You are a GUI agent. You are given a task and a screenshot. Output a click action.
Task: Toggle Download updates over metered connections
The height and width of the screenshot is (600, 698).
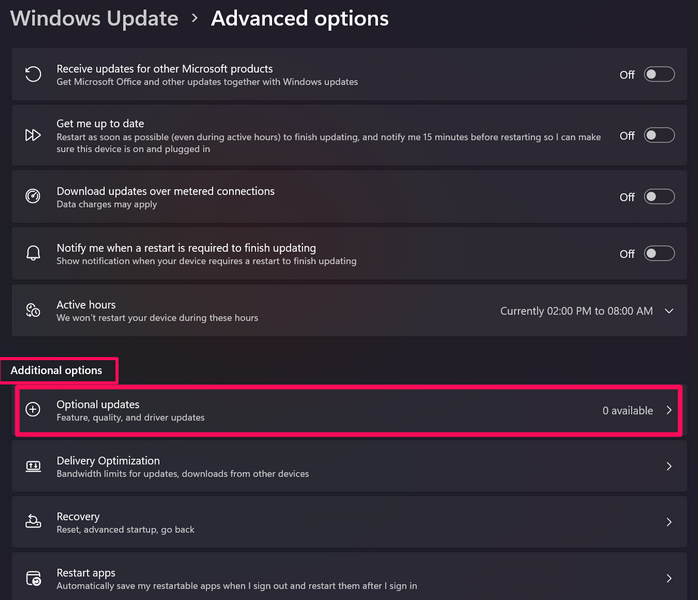659,197
